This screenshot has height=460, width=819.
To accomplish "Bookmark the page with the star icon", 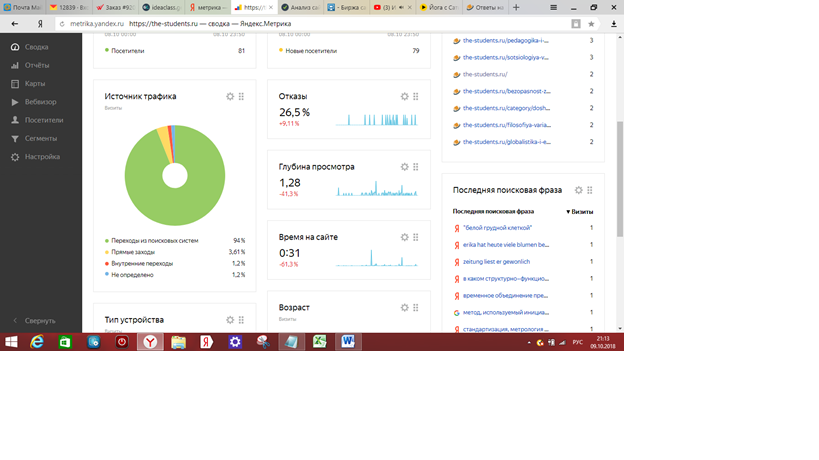I will tap(591, 24).
